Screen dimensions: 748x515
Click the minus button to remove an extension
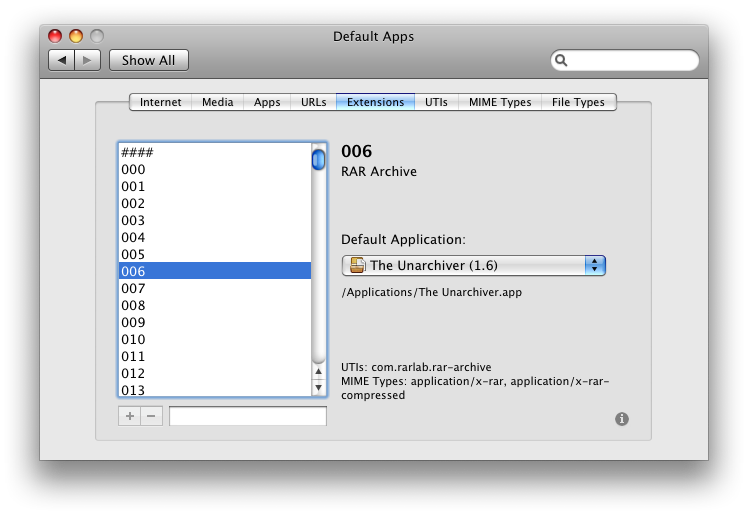coord(152,416)
